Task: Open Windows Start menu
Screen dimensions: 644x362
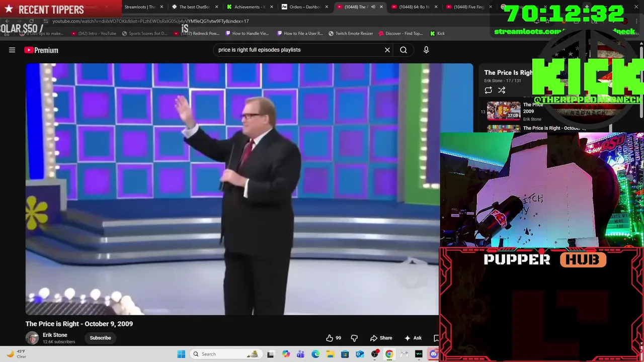Action: (x=181, y=354)
